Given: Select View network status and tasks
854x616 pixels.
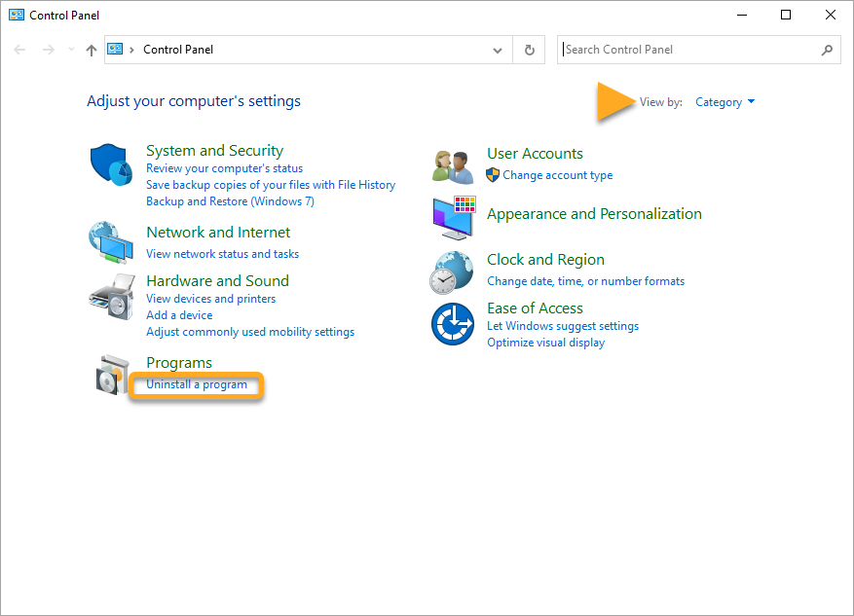Looking at the screenshot, I should click(x=222, y=254).
